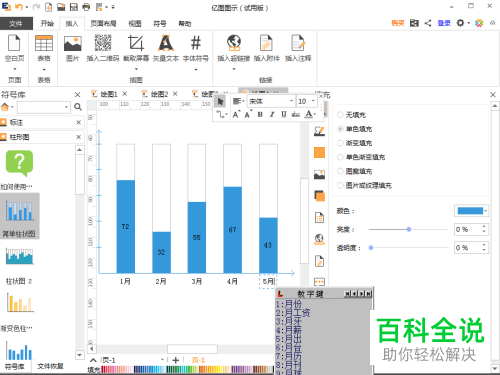Insert vector text (矢量文本)

(166, 49)
